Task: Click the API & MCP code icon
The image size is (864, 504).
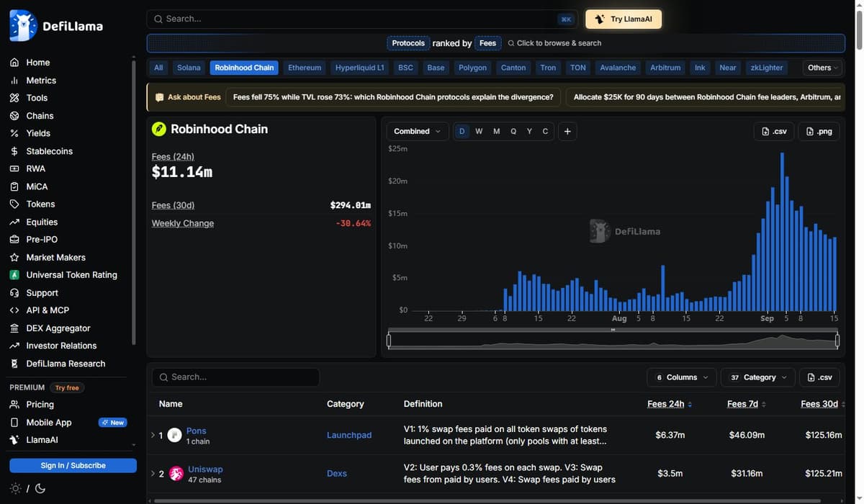Action: coord(14,310)
